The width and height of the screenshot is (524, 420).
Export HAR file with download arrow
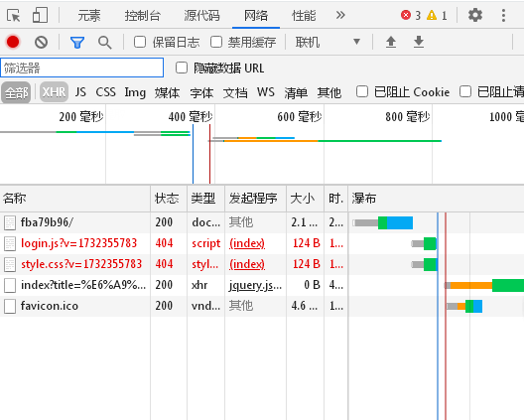click(x=419, y=42)
